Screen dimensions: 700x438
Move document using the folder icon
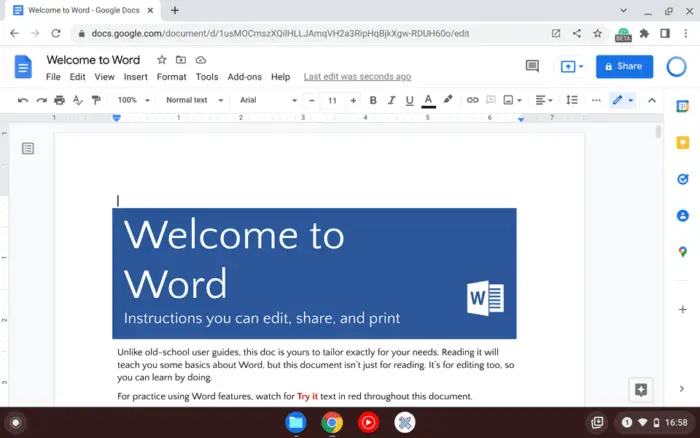pyautogui.click(x=181, y=59)
